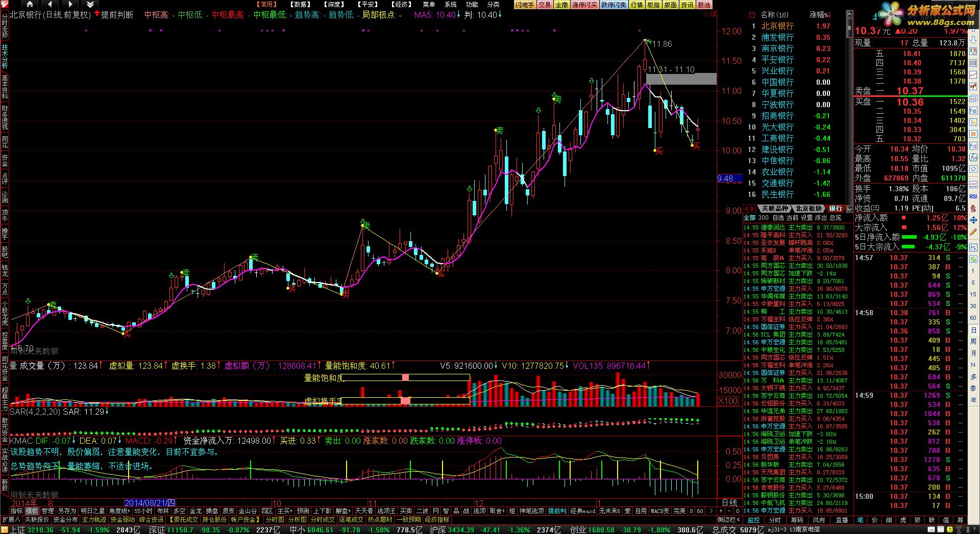980x534 pixels.
Task: Open the 主力轨迹 bottom toolbar item
Action: click(x=94, y=520)
